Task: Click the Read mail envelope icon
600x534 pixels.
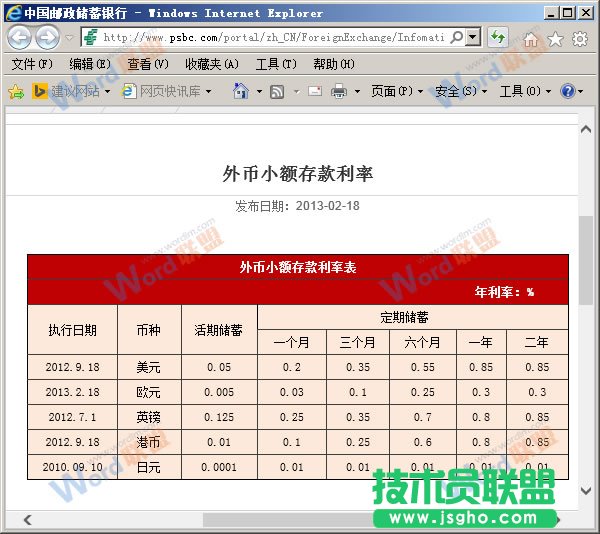Action: (x=315, y=91)
